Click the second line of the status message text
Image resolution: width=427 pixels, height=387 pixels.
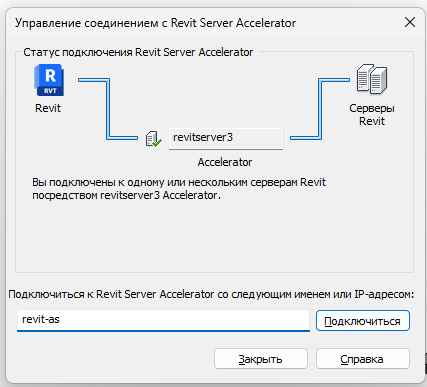click(x=126, y=195)
